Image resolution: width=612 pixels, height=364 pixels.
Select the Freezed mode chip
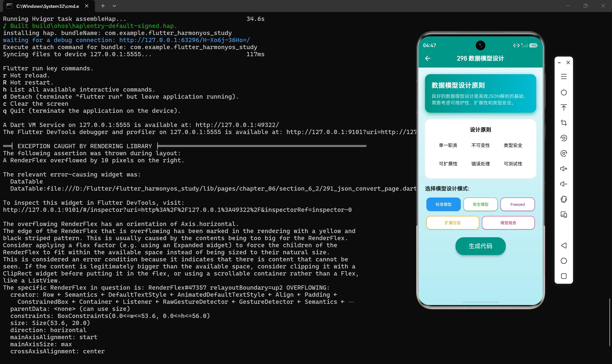coord(518,204)
